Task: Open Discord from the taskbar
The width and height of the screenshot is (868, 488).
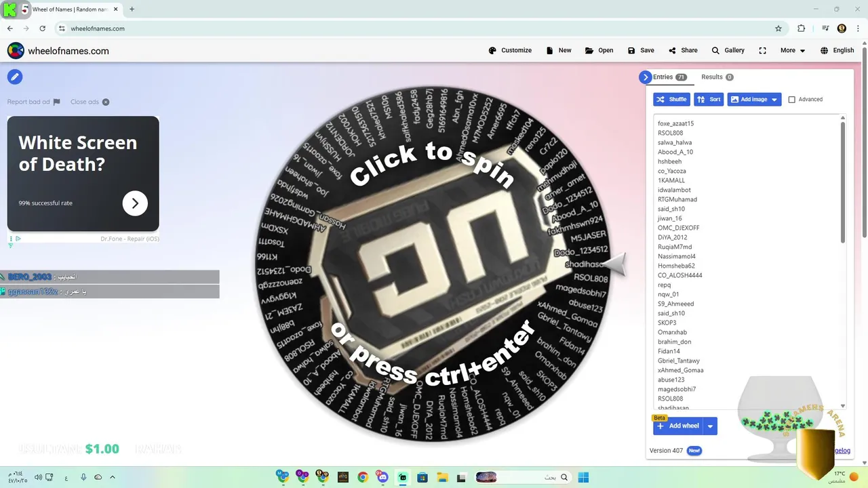Action: point(382,477)
